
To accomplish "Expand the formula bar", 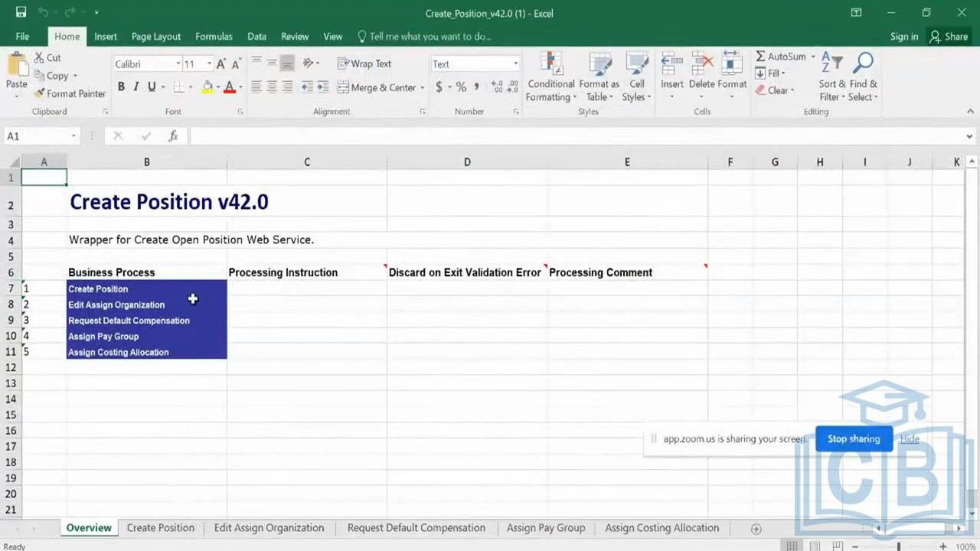I will (969, 136).
